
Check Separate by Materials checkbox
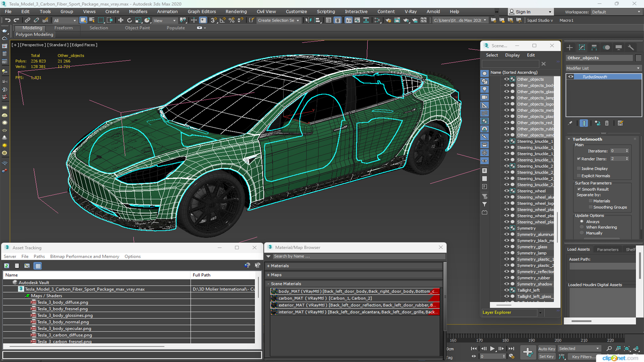(x=591, y=201)
